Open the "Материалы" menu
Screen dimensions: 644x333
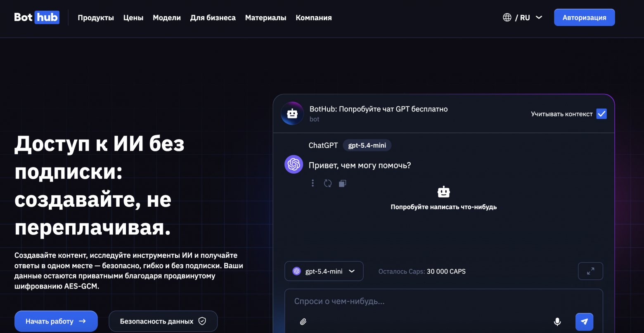click(266, 17)
